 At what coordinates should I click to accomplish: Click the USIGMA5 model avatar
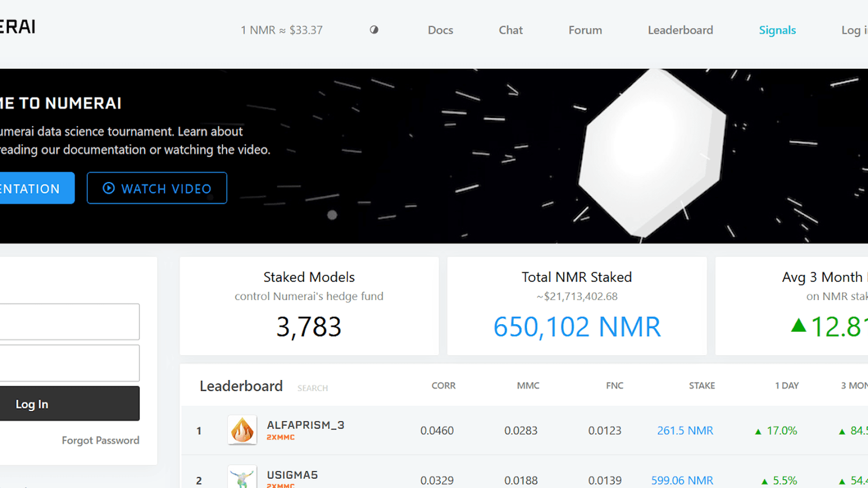click(242, 478)
